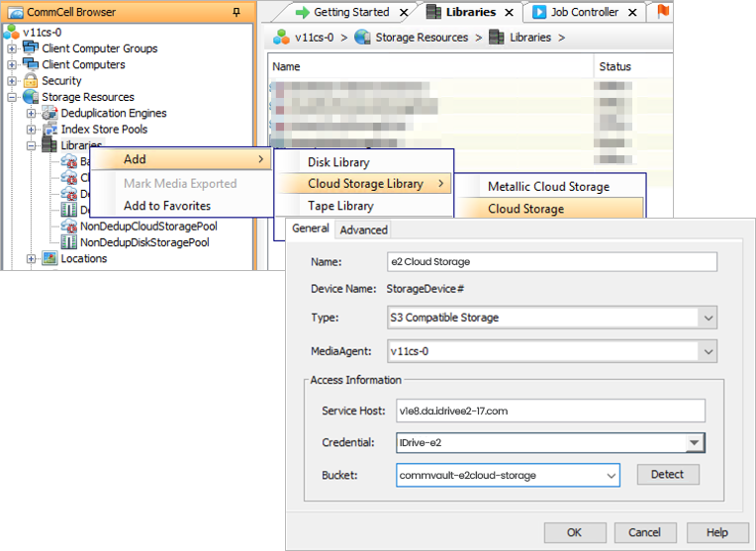This screenshot has width=756, height=551.
Task: Close the Getting Started tab
Action: [x=404, y=13]
